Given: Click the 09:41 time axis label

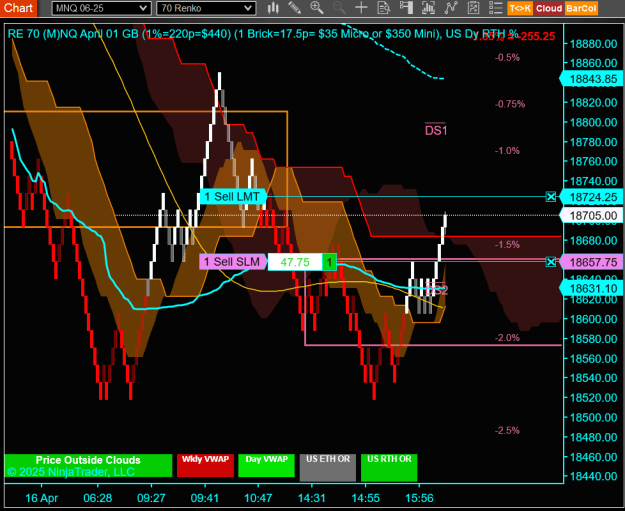Looking at the screenshot, I should (205, 498).
